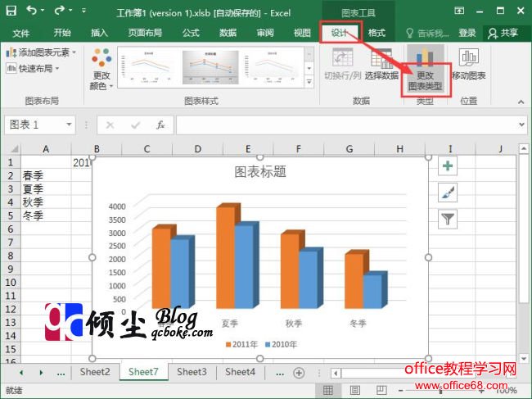The width and height of the screenshot is (532, 399).
Task: Click the Page Layout view status bar icon
Action: 355,390
